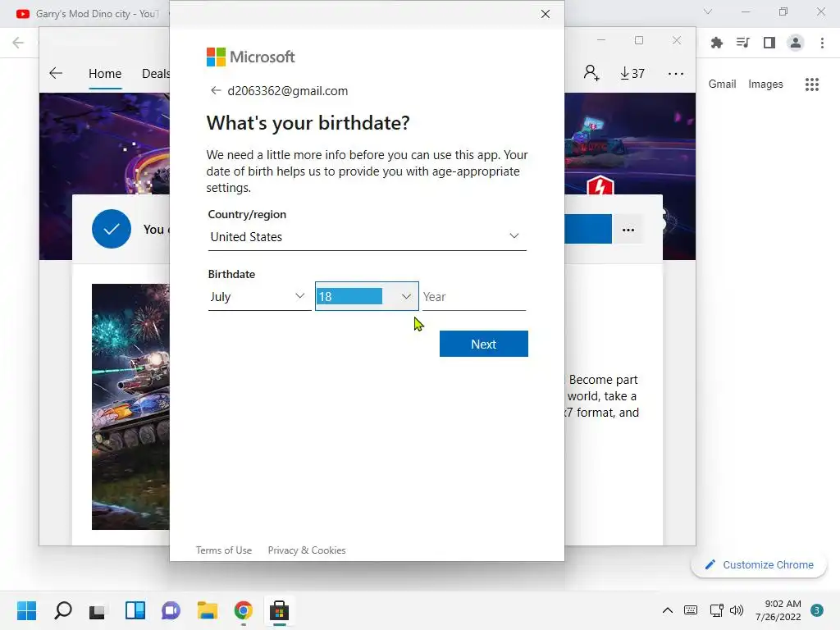This screenshot has height=630, width=840.
Task: Close the Microsoft birthdate dialog
Action: (x=546, y=14)
